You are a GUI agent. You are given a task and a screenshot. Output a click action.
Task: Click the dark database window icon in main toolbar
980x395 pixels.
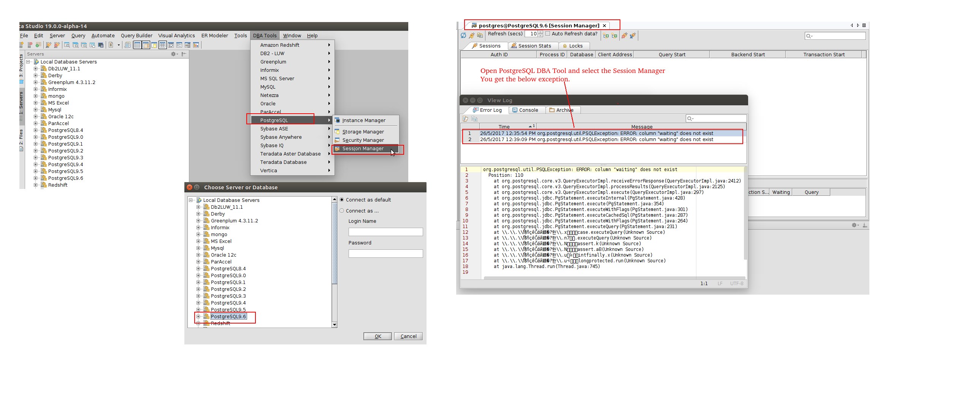pos(101,45)
